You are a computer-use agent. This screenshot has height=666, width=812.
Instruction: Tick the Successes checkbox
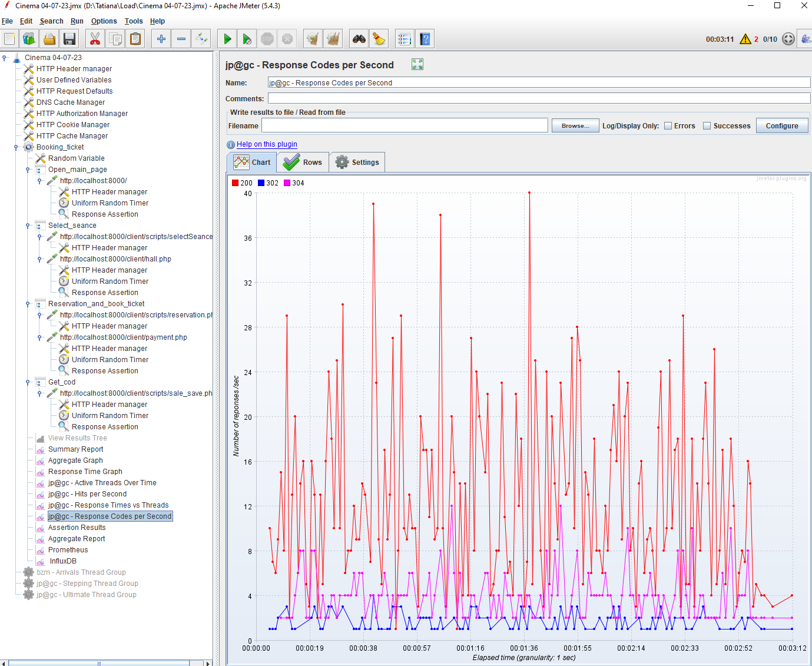pyautogui.click(x=707, y=126)
